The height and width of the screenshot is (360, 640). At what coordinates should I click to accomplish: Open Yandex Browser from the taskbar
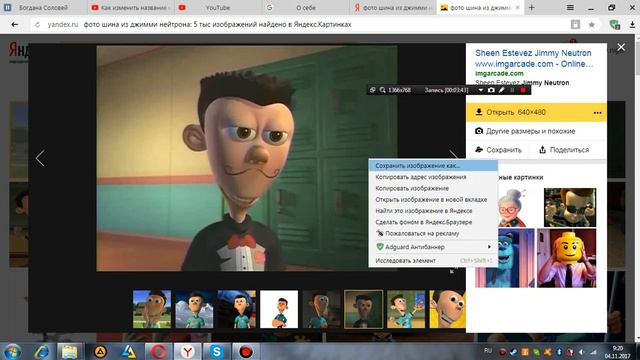coord(187,351)
